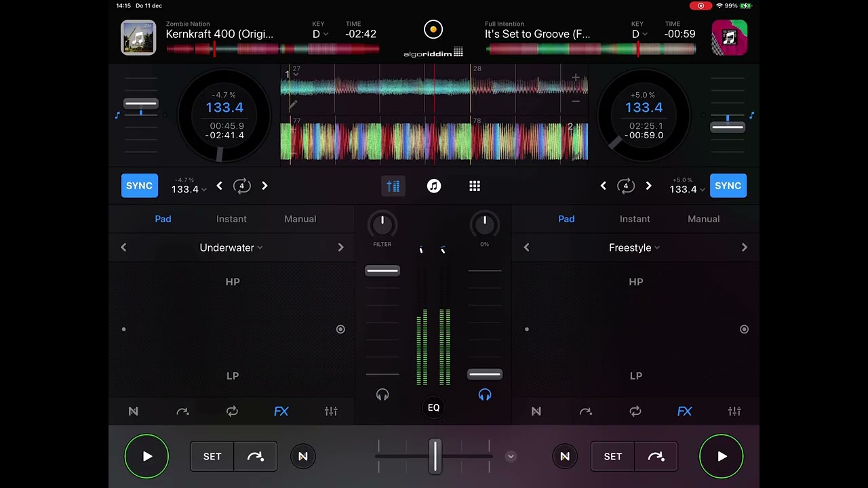Open the key D menu for Kernkraft 400

(320, 34)
